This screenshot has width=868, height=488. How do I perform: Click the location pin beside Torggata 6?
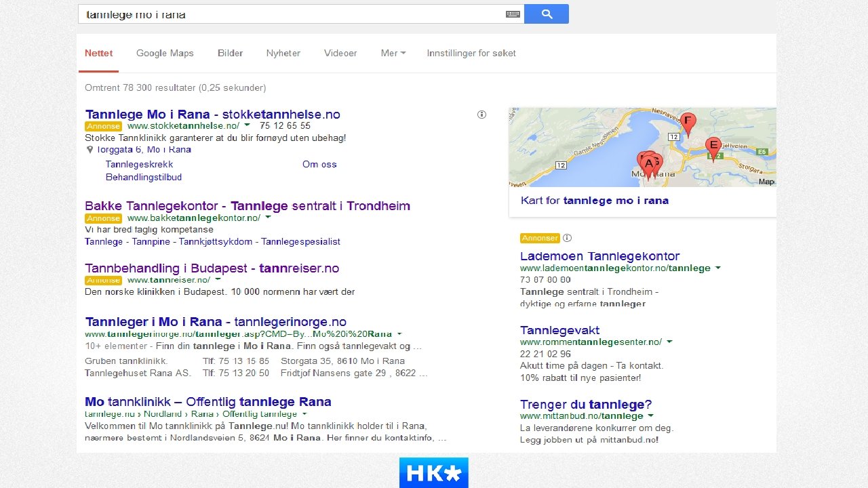[x=90, y=150]
